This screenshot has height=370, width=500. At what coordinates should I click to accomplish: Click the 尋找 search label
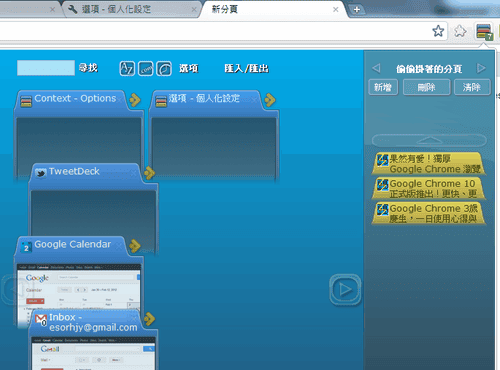click(x=88, y=68)
